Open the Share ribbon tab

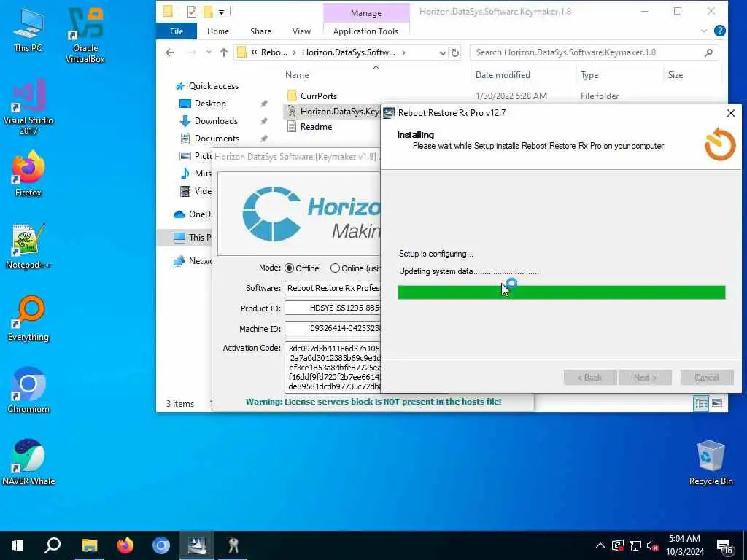point(260,31)
